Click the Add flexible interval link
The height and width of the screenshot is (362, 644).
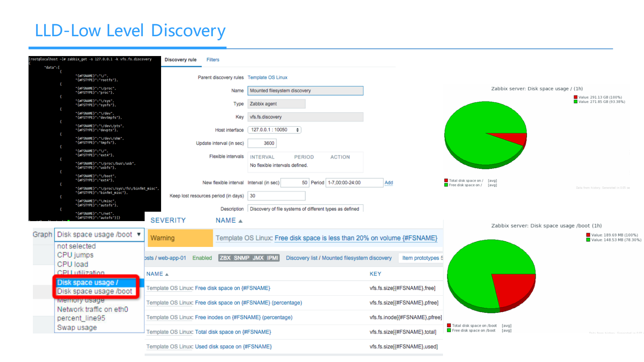tap(389, 183)
